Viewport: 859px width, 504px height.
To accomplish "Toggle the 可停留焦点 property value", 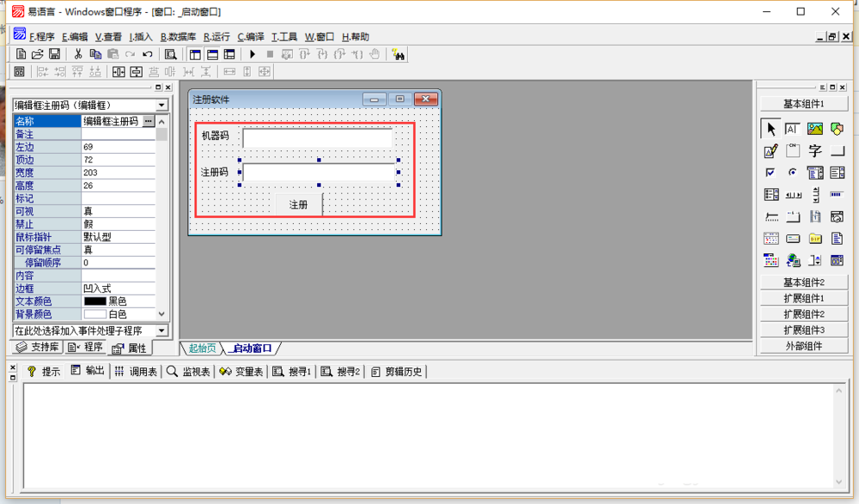I will (118, 250).
